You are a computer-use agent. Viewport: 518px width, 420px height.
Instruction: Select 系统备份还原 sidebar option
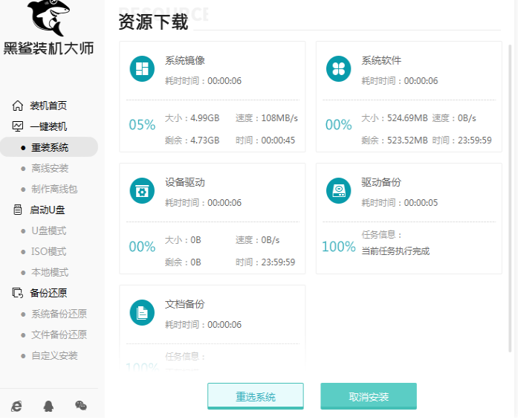[59, 314]
